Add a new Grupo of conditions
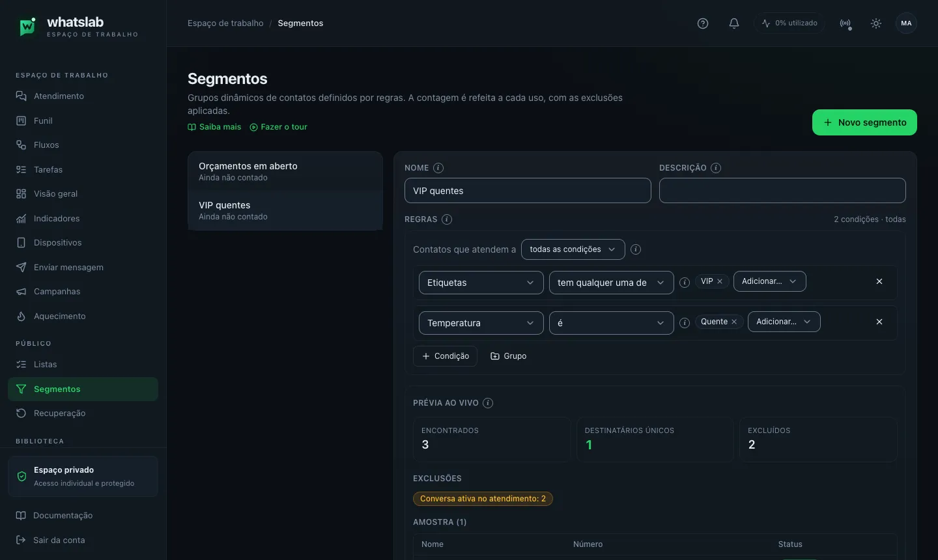938x560 pixels. pos(509,356)
